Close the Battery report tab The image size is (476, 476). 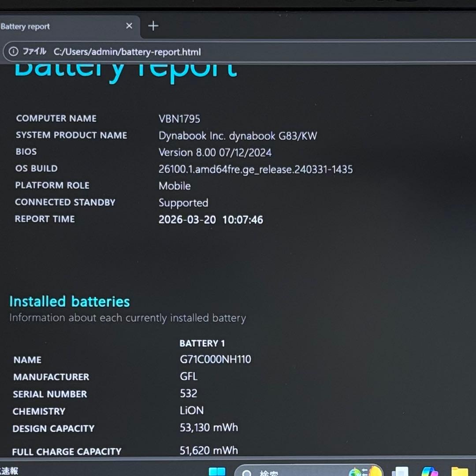(x=129, y=26)
